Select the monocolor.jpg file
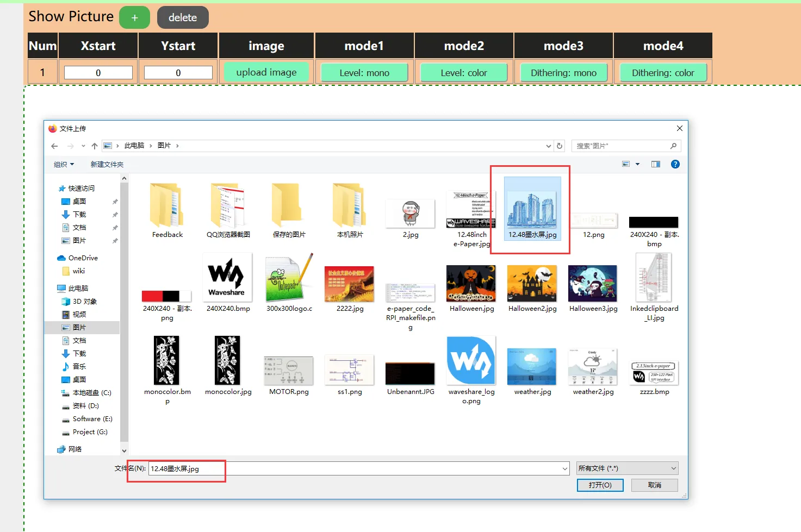801x532 pixels. [228, 366]
